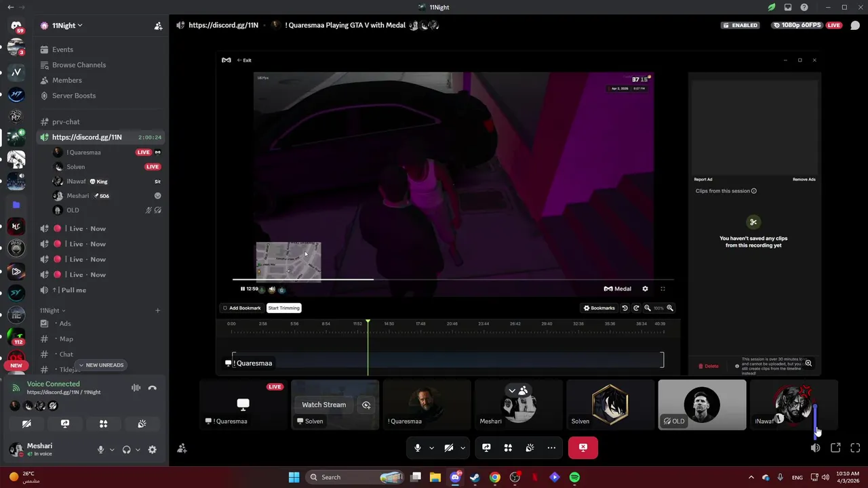Click Watch Stream on Solven tile
The height and width of the screenshot is (488, 868).
[x=323, y=405]
